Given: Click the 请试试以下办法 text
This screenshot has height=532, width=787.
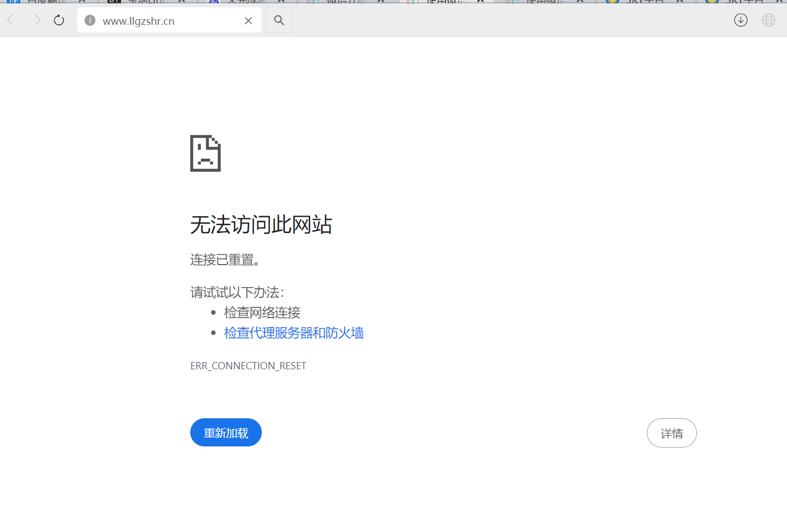Looking at the screenshot, I should click(x=237, y=292).
